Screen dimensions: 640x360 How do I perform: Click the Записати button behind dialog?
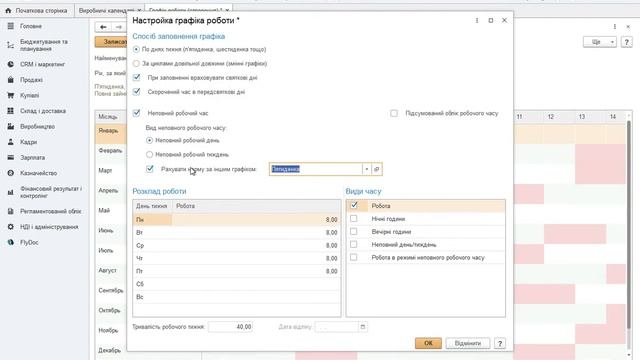(111, 42)
